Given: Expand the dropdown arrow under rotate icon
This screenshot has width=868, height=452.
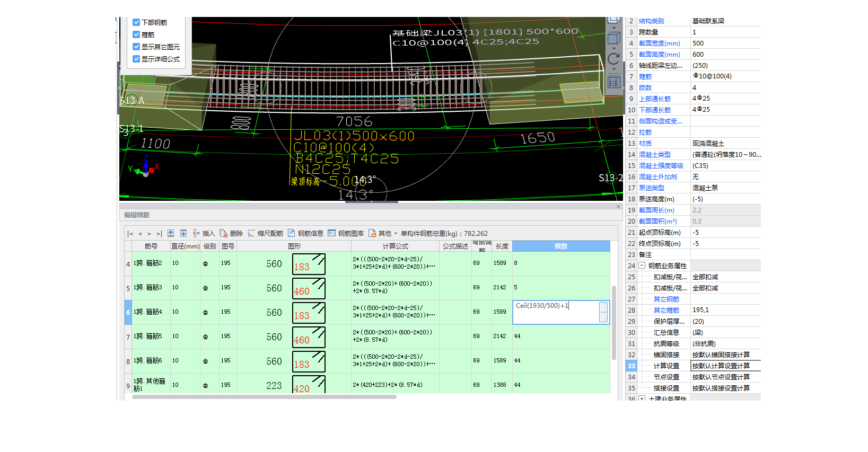Looking at the screenshot, I should point(614,69).
